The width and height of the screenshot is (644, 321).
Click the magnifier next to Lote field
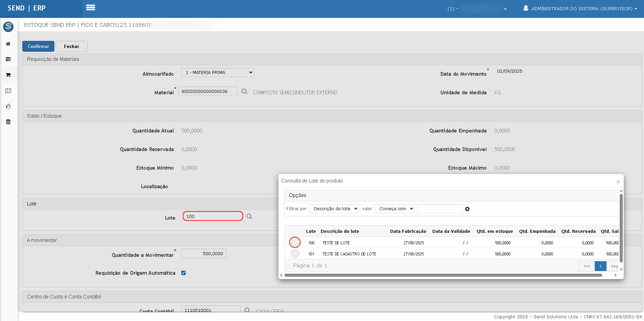pos(249,217)
